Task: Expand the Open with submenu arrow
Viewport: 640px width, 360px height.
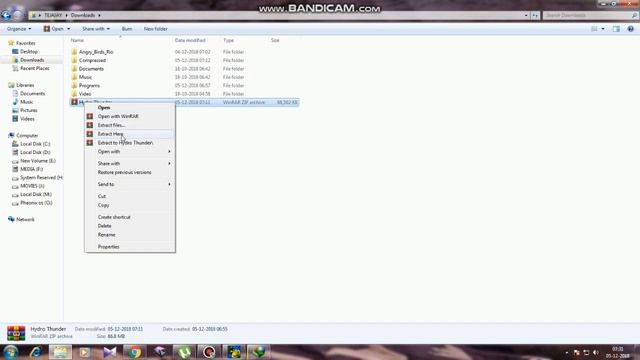Action: point(169,151)
